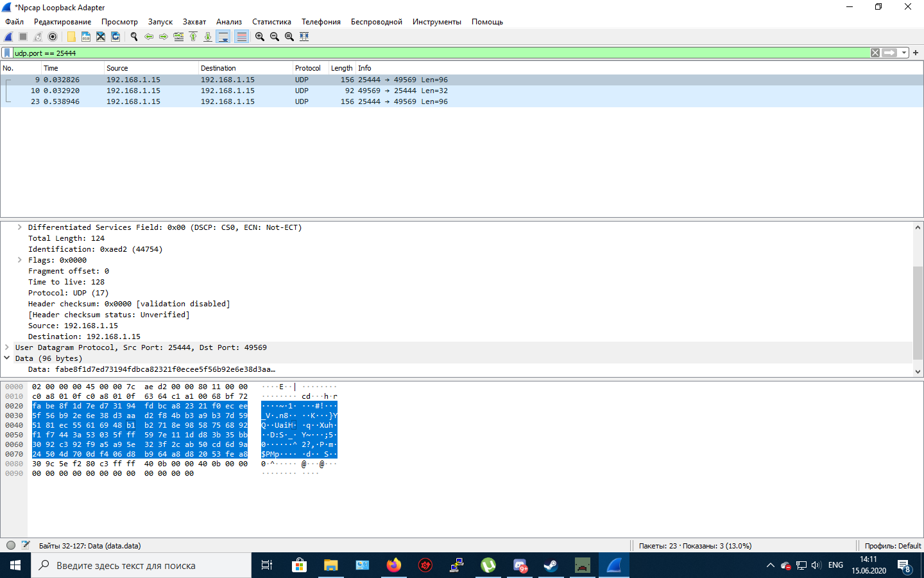Open the Просмотр menu

point(119,22)
